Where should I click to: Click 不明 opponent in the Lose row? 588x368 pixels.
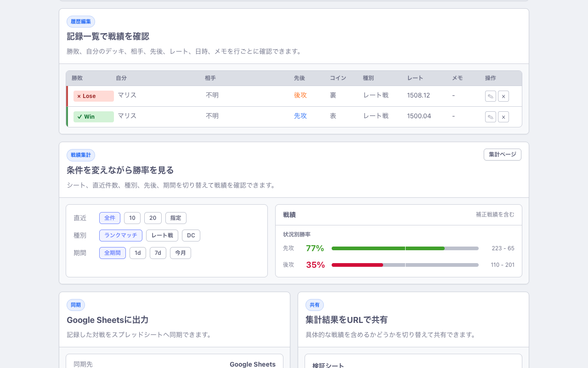click(x=212, y=95)
